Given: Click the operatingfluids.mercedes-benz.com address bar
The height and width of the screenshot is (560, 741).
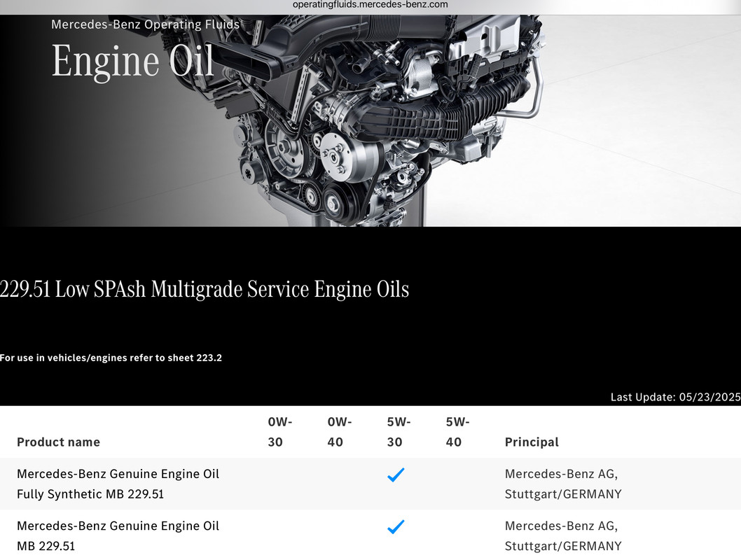Looking at the screenshot, I should point(370,5).
